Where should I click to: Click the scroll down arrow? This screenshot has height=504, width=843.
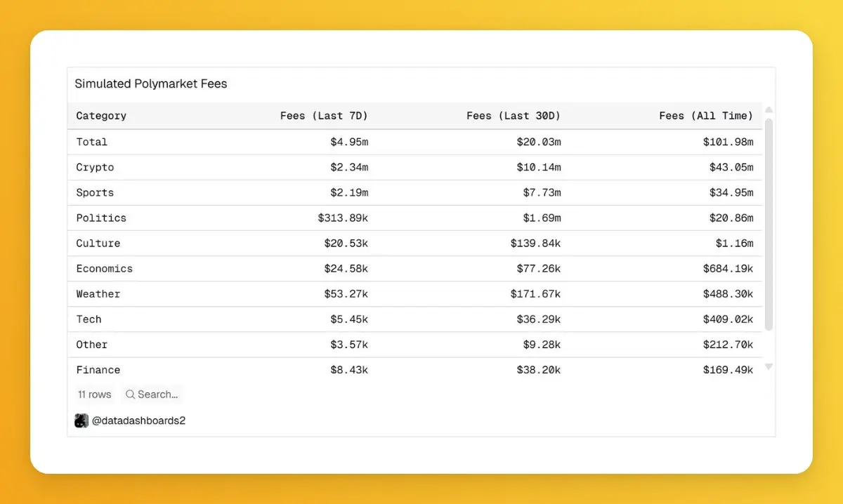point(769,367)
